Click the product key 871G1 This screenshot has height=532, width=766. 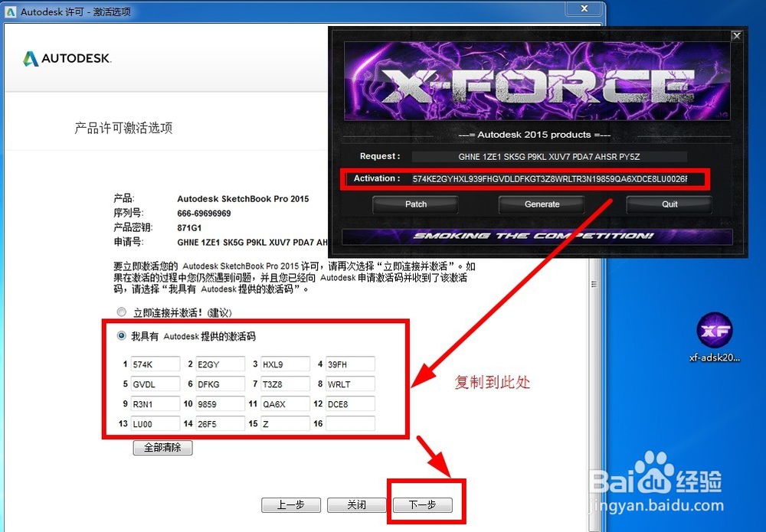click(189, 228)
